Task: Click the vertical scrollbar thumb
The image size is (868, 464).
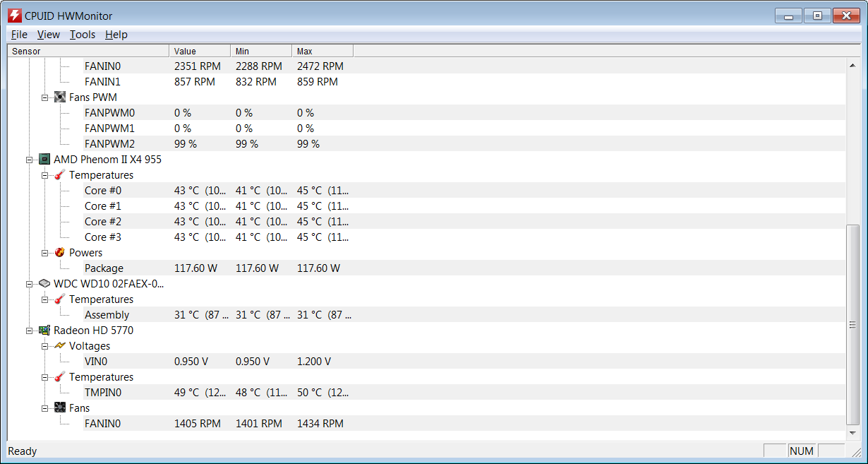Action: tap(853, 324)
